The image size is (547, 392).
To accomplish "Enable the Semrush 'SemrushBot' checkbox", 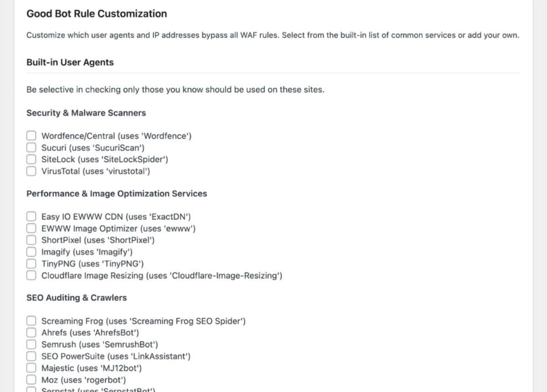I will click(31, 344).
